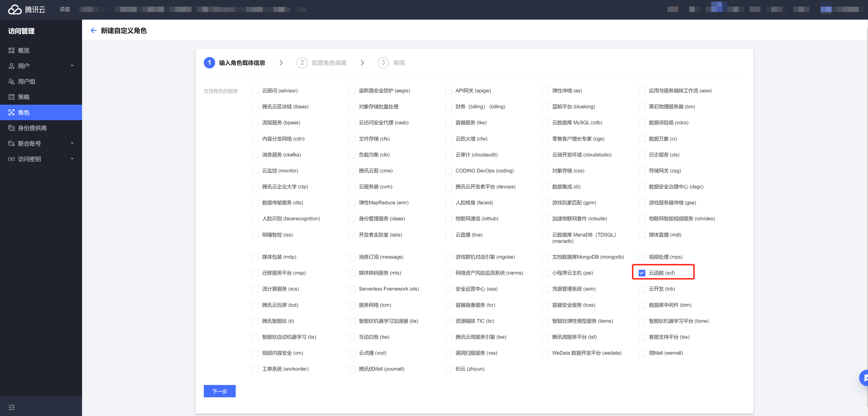The image size is (868, 416).
Task: Collapse sidebar with bottom menu icon
Action: pyautogui.click(x=11, y=407)
